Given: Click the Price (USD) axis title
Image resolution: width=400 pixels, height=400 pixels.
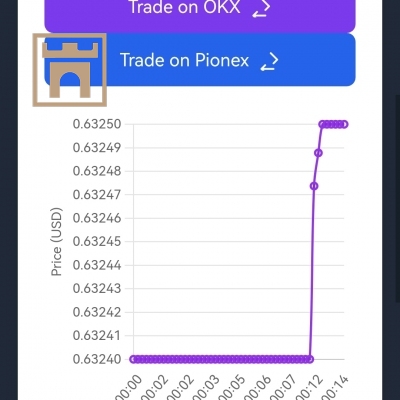Looking at the screenshot, I should [x=56, y=242].
